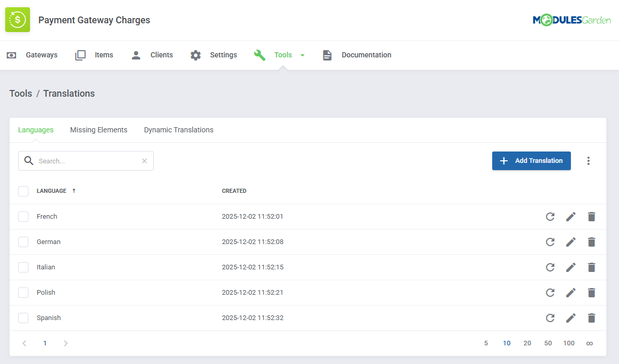
Task: Clear the search field with X icon
Action: (x=144, y=161)
